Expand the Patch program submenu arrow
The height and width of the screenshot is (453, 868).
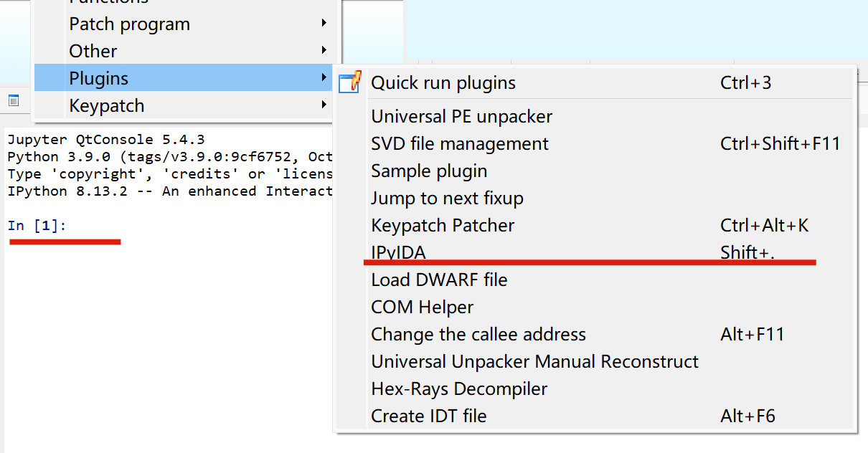pyautogui.click(x=324, y=24)
